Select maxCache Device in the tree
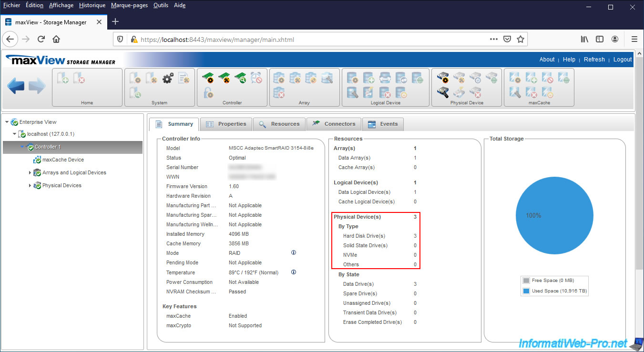The image size is (644, 352). point(63,160)
